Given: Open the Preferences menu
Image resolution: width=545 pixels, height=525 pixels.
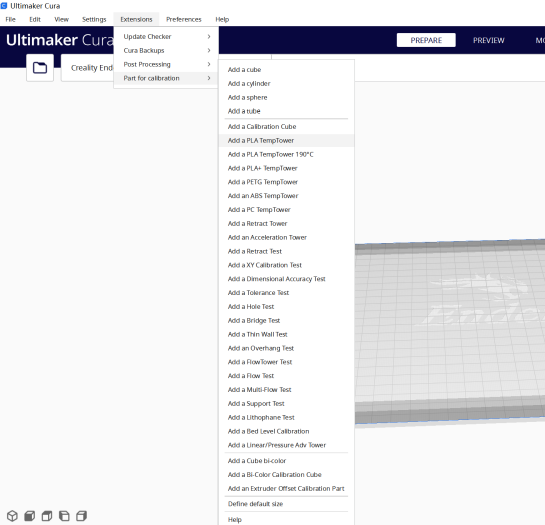Looking at the screenshot, I should click(184, 19).
